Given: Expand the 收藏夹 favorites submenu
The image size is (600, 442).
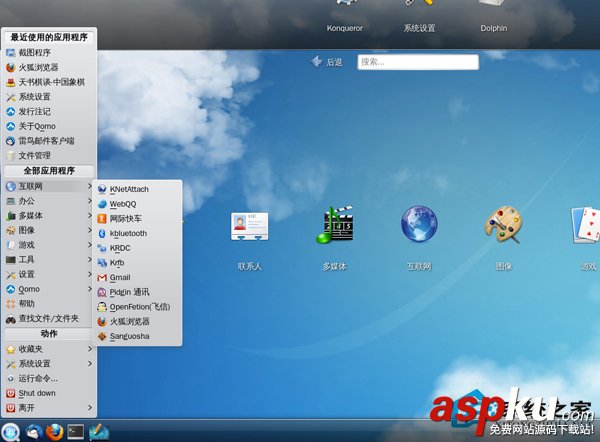Looking at the screenshot, I should click(49, 349).
